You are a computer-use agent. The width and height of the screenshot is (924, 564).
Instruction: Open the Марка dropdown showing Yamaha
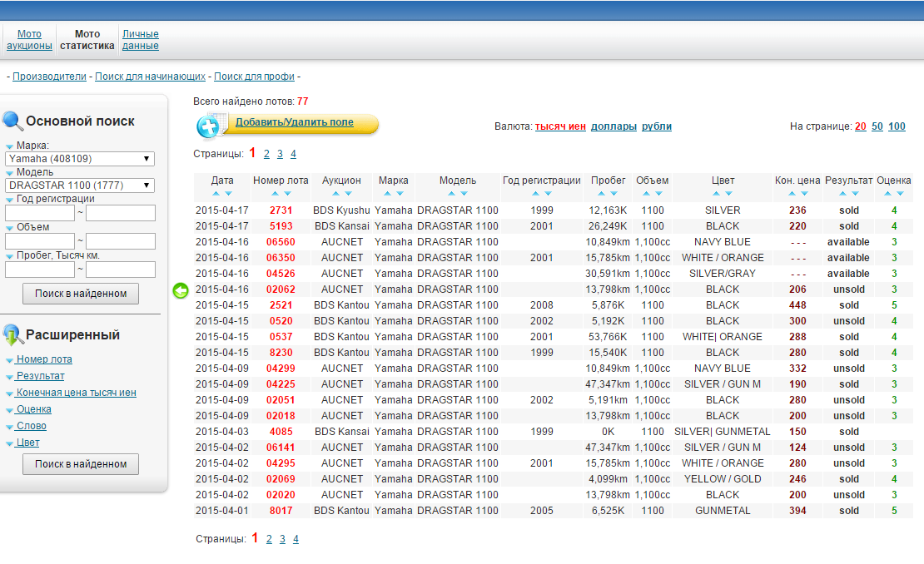80,159
